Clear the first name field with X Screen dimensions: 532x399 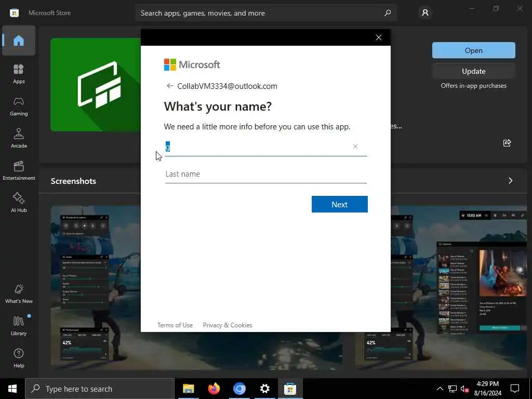point(355,147)
